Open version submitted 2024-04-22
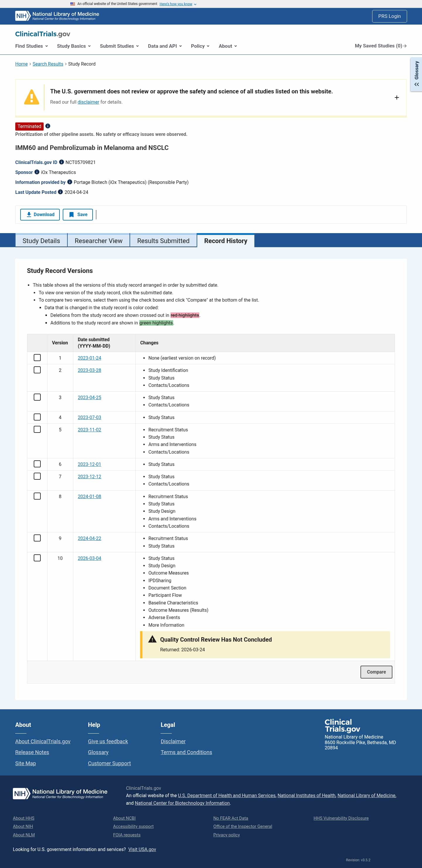 89,538
